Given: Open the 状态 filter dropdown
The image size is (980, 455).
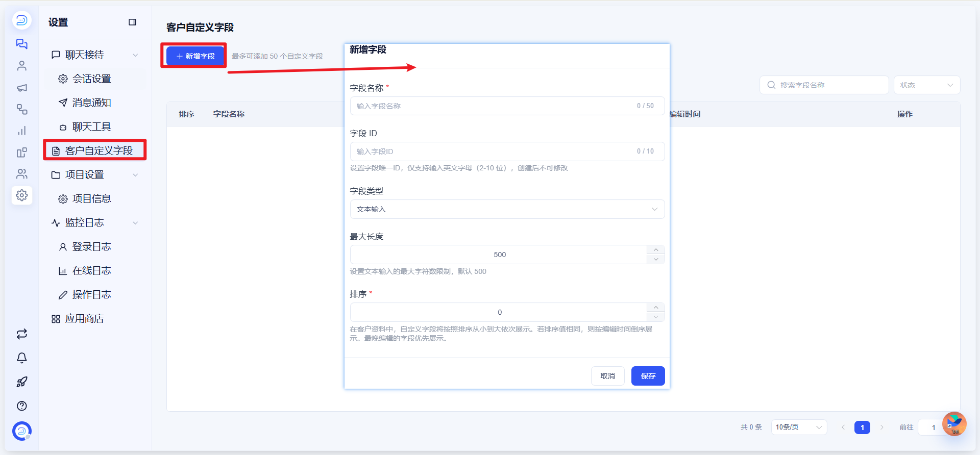Looking at the screenshot, I should pyautogui.click(x=927, y=85).
